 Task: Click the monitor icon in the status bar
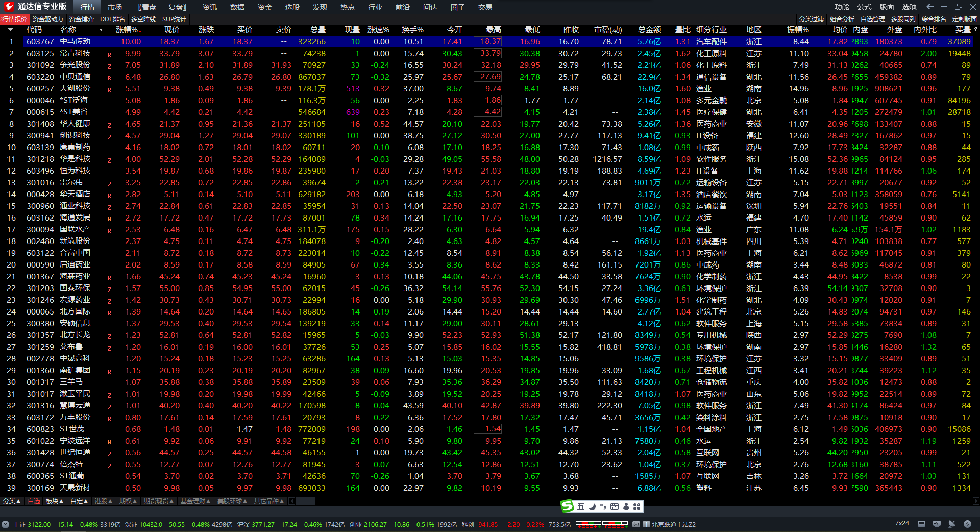coord(937,524)
